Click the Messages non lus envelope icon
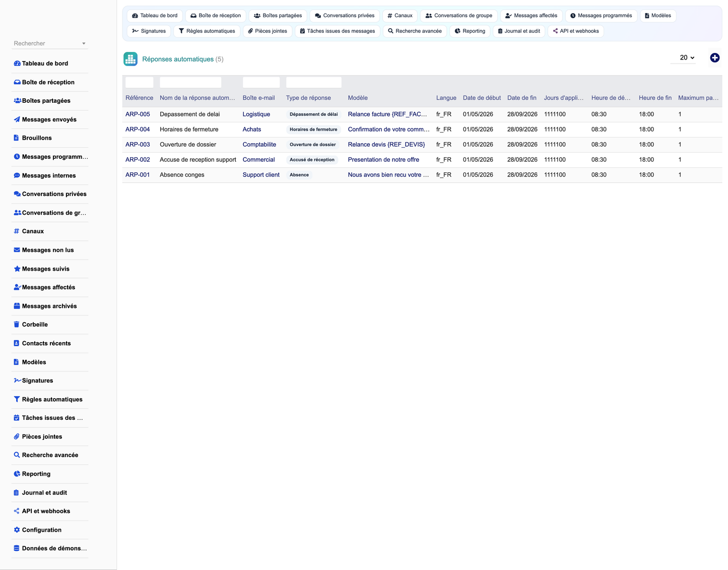728x570 pixels. tap(17, 250)
